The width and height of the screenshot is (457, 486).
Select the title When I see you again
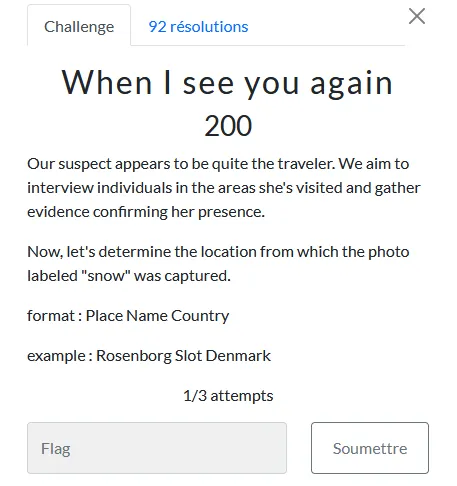pyautogui.click(x=227, y=83)
